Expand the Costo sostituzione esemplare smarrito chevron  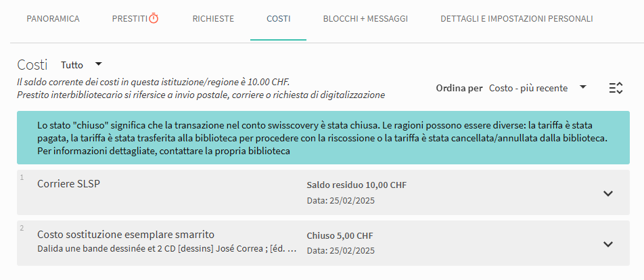tap(608, 244)
